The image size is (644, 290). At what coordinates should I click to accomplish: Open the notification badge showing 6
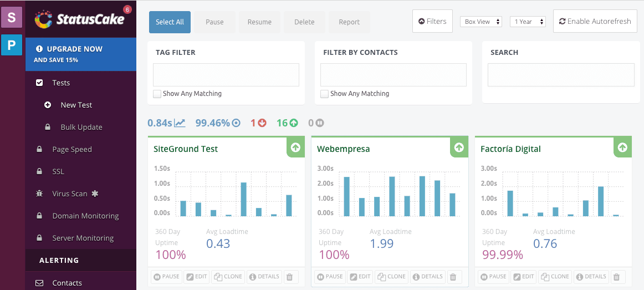[127, 9]
